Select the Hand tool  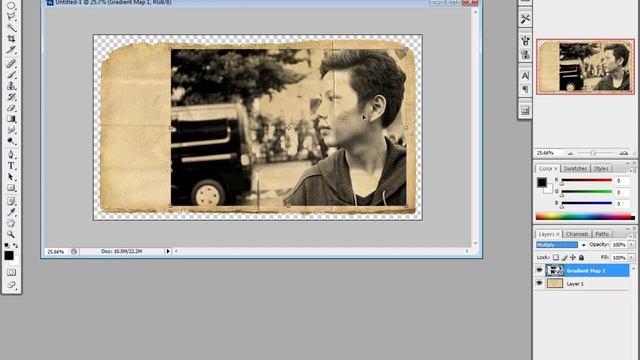(11, 223)
